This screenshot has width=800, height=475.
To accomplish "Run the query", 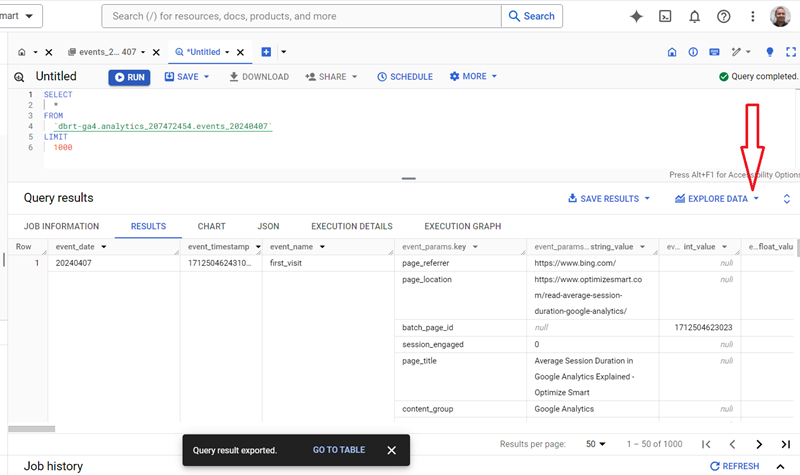I will pyautogui.click(x=129, y=77).
